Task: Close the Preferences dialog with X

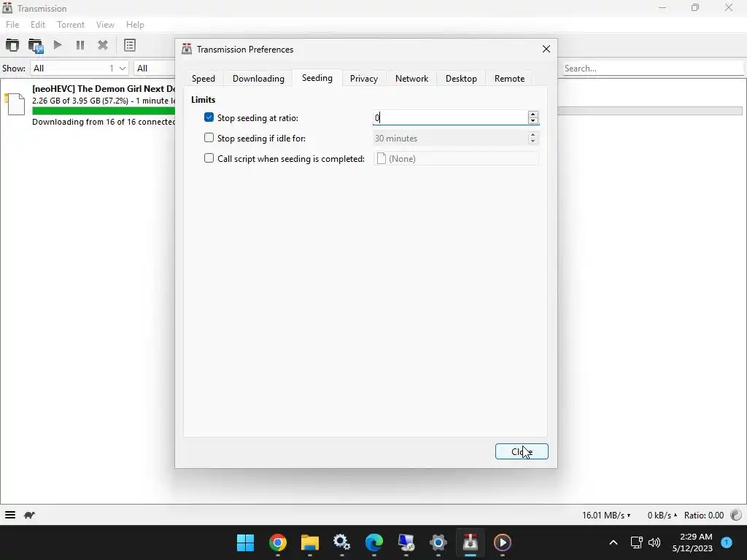Action: 546,49
